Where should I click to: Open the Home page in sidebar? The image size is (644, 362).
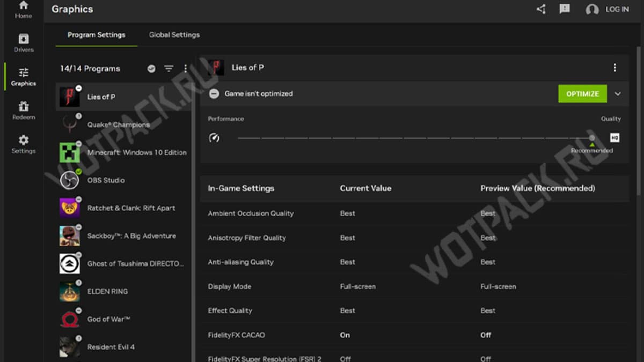[x=23, y=10]
